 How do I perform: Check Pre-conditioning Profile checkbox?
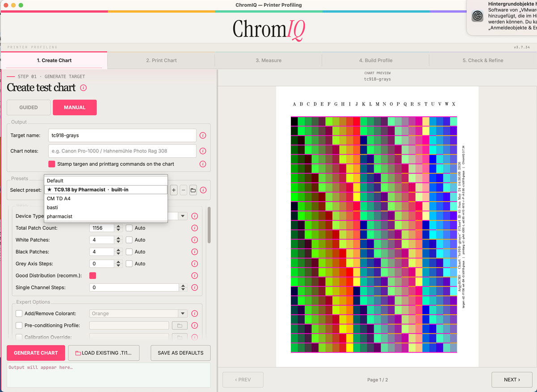19,325
